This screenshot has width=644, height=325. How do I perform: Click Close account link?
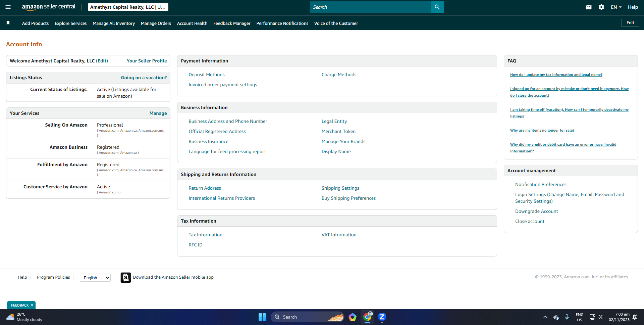click(530, 221)
